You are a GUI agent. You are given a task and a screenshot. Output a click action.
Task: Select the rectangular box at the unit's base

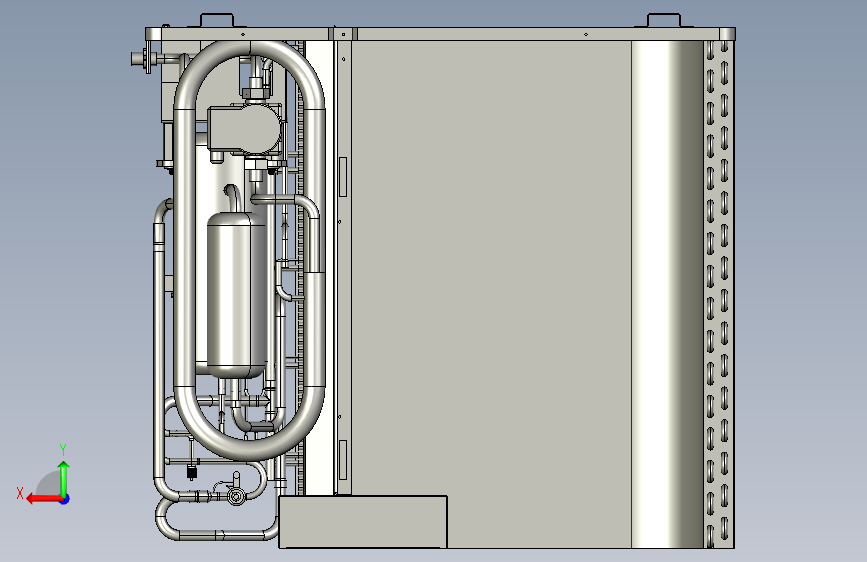tap(363, 522)
